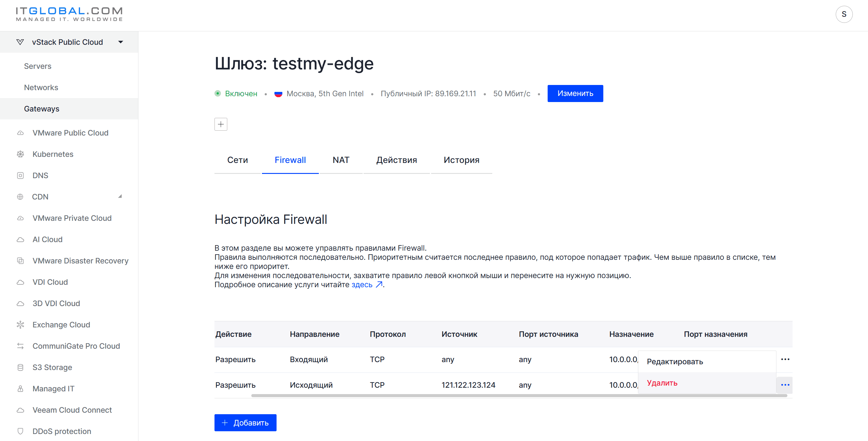Click the Изменить button
The image size is (868, 441).
[x=575, y=93]
